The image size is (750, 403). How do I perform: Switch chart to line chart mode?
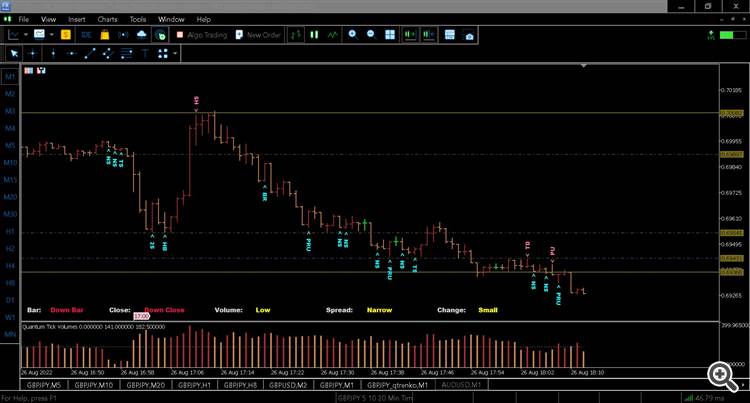(332, 35)
